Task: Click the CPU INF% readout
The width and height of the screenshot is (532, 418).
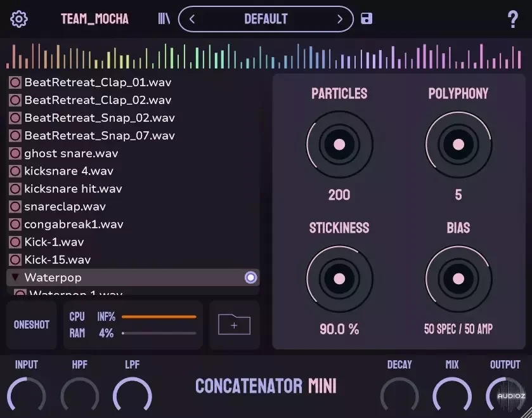Action: [x=106, y=317]
